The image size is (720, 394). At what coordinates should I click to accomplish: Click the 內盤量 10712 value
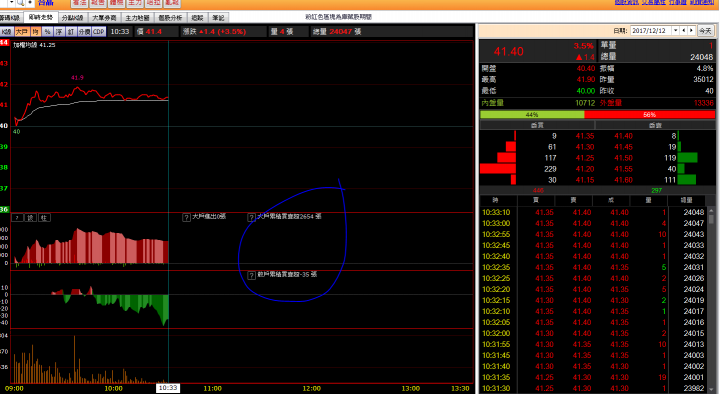click(x=585, y=103)
